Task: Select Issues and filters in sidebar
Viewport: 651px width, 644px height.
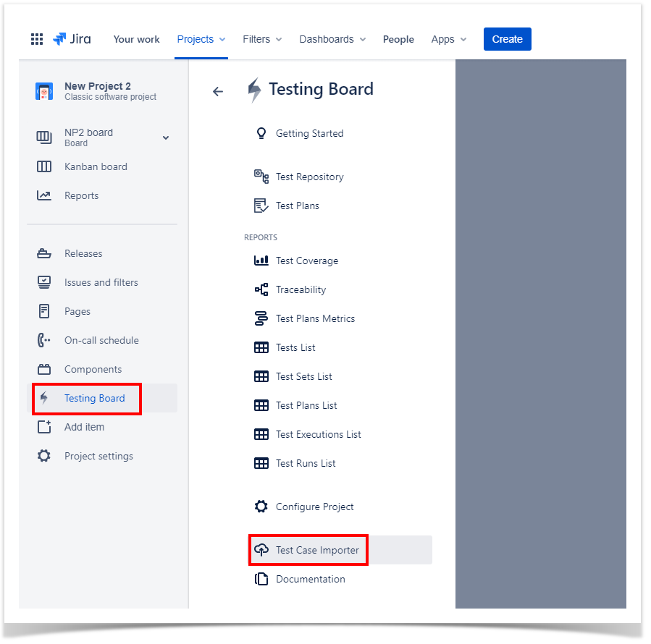Action: [x=101, y=282]
